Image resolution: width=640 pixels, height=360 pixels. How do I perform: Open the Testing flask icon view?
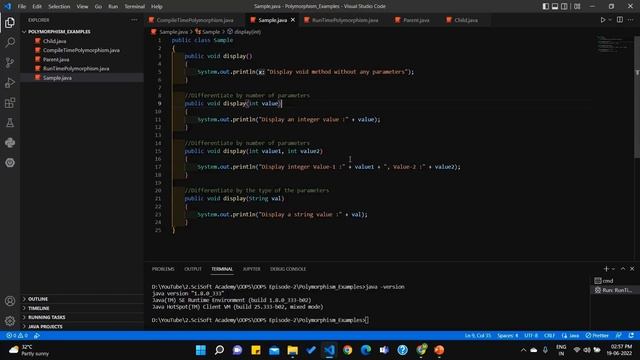click(10, 122)
